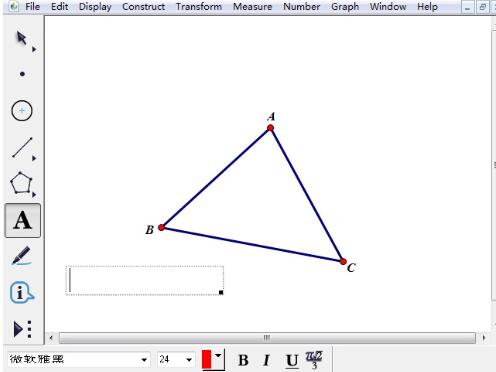Select the Polygon tool

pyautogui.click(x=22, y=183)
